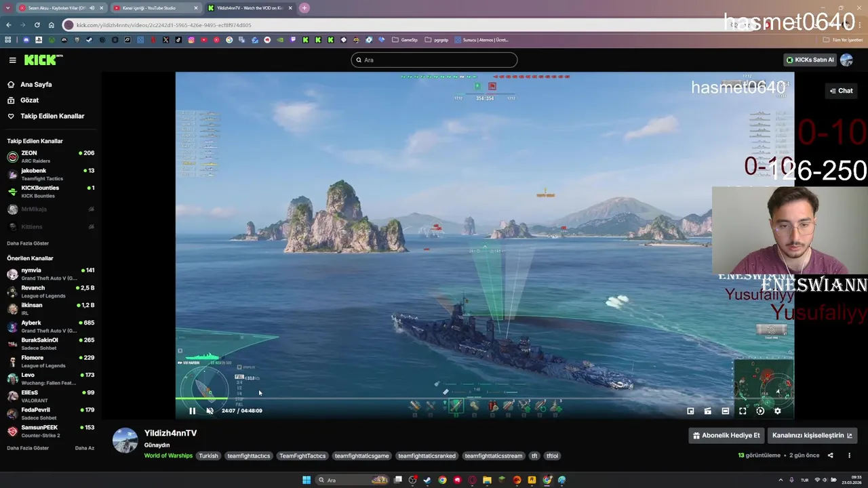Open the MrMikaja offline channel

tap(51, 209)
